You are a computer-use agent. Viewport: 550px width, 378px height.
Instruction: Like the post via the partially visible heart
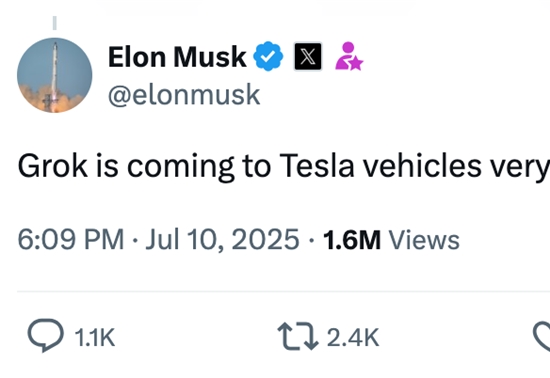click(542, 337)
